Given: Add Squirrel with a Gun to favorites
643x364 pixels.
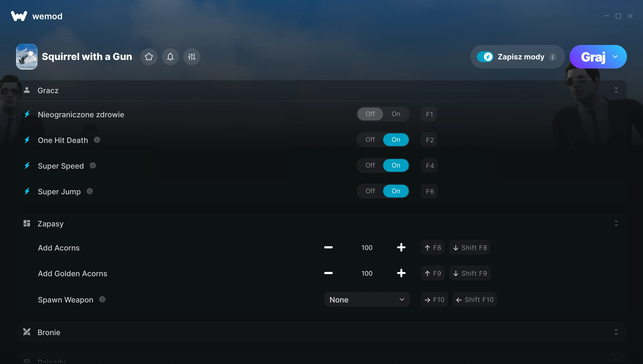Looking at the screenshot, I should pos(149,57).
